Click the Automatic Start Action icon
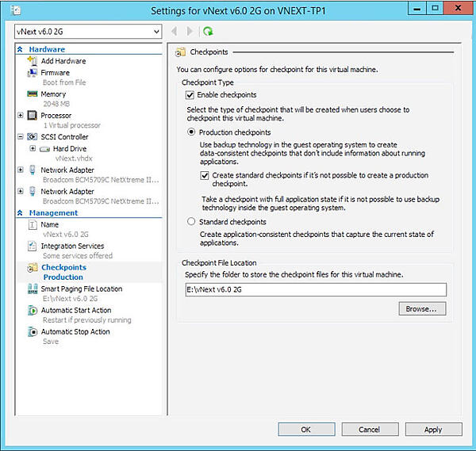Screen dimensions: 476x451 click(x=33, y=310)
